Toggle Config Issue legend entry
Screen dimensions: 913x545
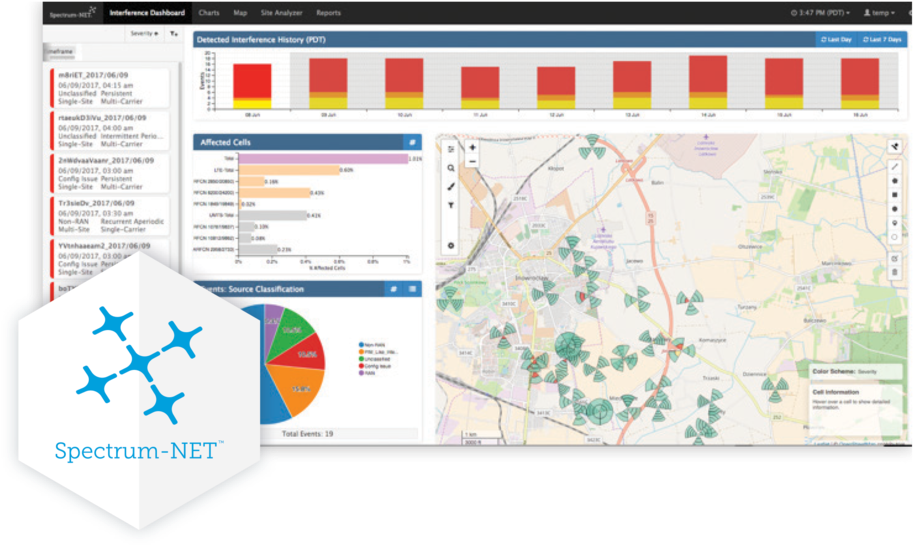tap(375, 366)
